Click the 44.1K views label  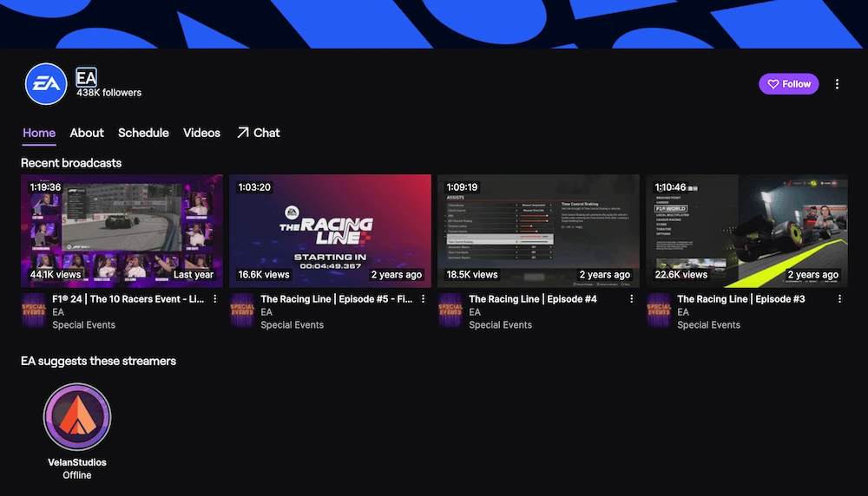56,274
